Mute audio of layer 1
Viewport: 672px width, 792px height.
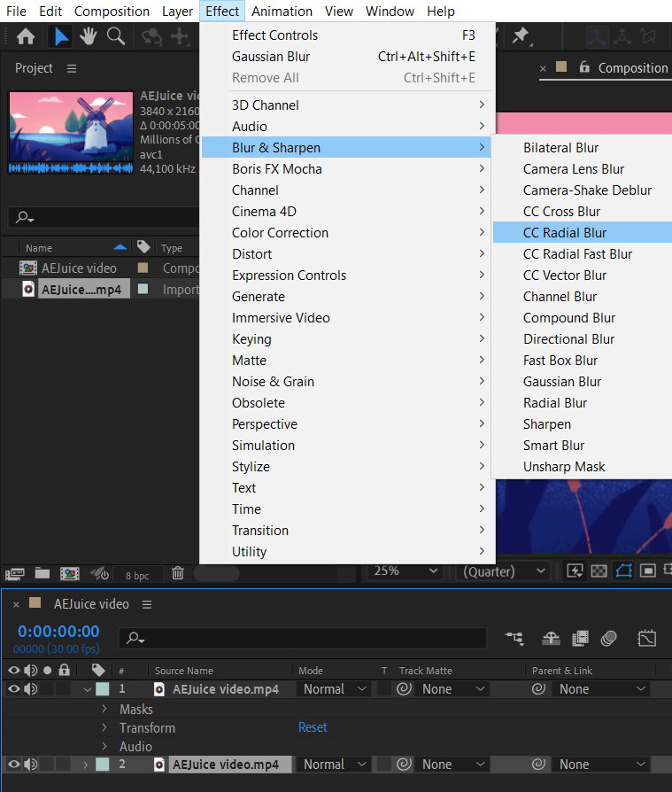point(31,689)
